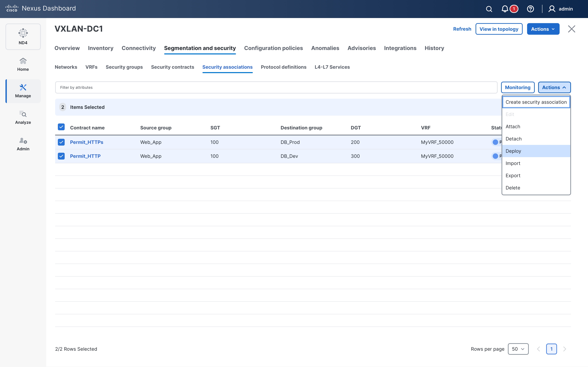Go to Home in the sidebar
Image resolution: width=588 pixels, height=367 pixels.
[23, 64]
